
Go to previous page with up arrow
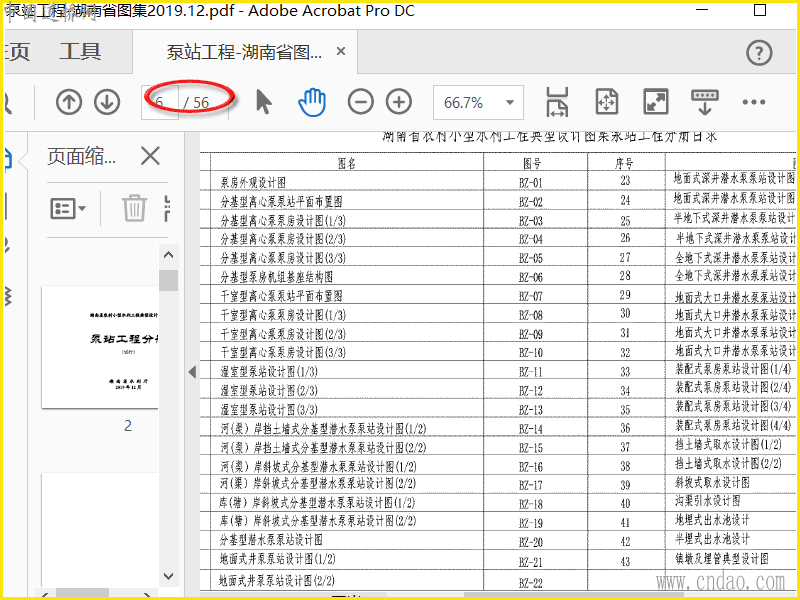pos(69,102)
